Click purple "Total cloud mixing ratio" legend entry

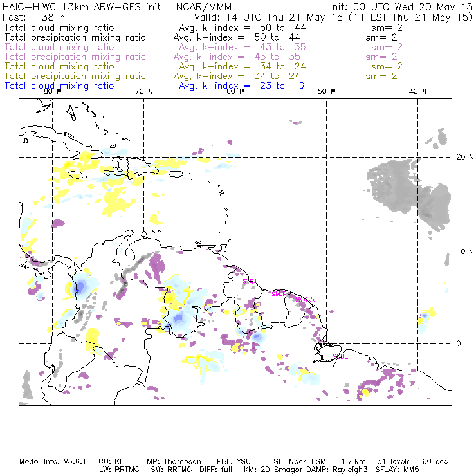[59, 47]
